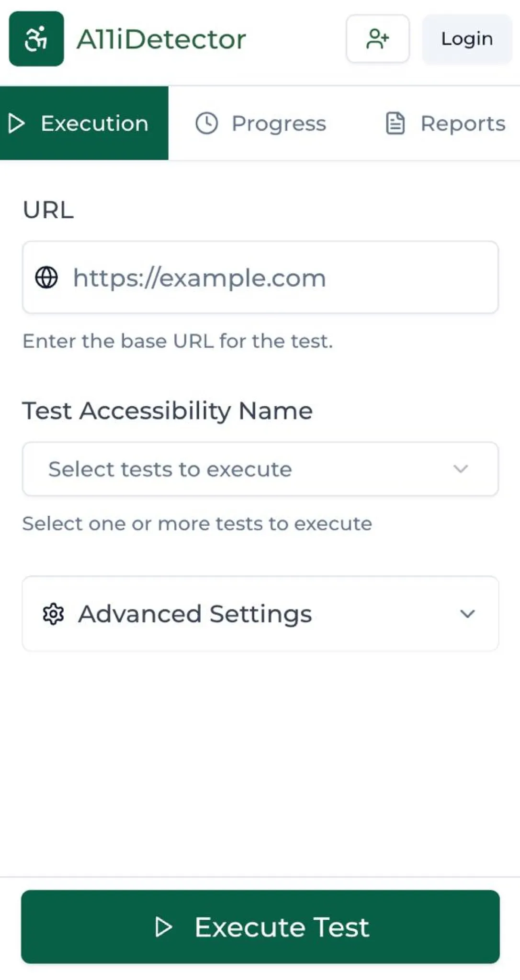Click the play icon on Execute Test
This screenshot has width=520, height=980.
[163, 927]
